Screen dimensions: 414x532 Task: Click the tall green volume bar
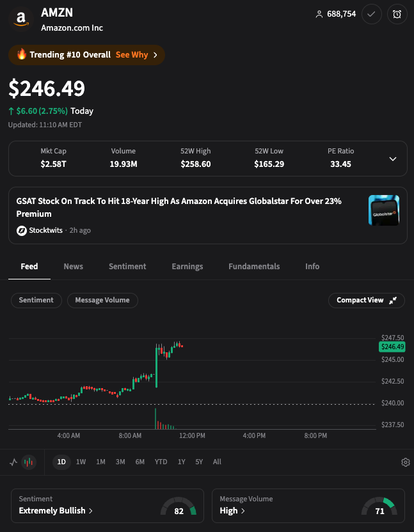pyautogui.click(x=155, y=419)
